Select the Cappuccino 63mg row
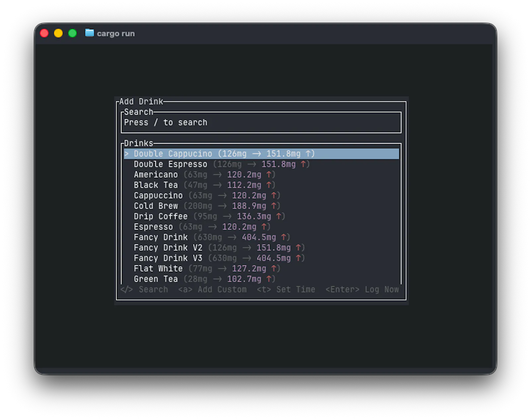The image size is (531, 420). (261, 196)
